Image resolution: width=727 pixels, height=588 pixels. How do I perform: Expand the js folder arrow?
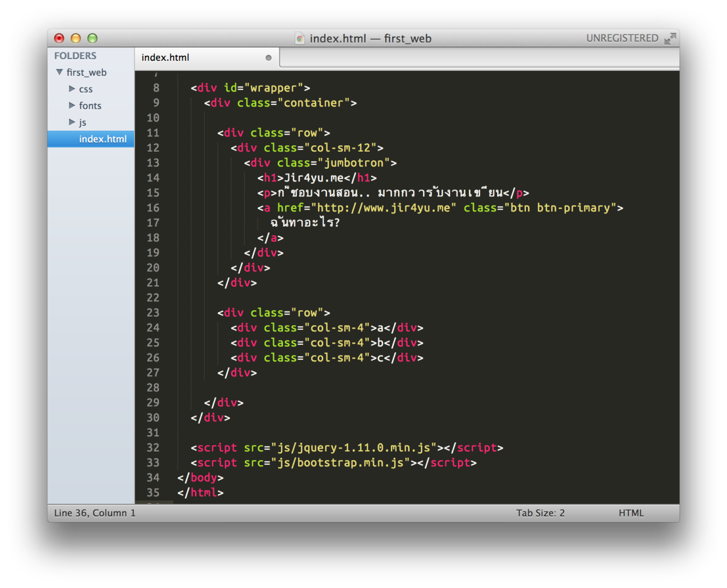pos(72,122)
